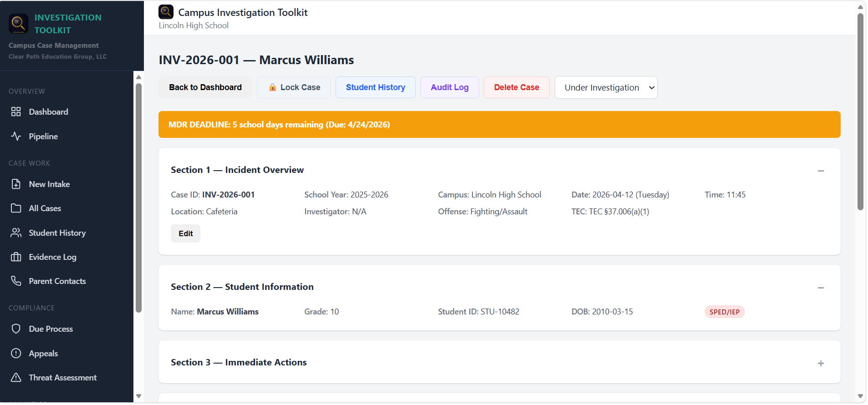Expand Section 3 Immediate Actions
Viewport: 868px width, 405px height.
pyautogui.click(x=821, y=363)
